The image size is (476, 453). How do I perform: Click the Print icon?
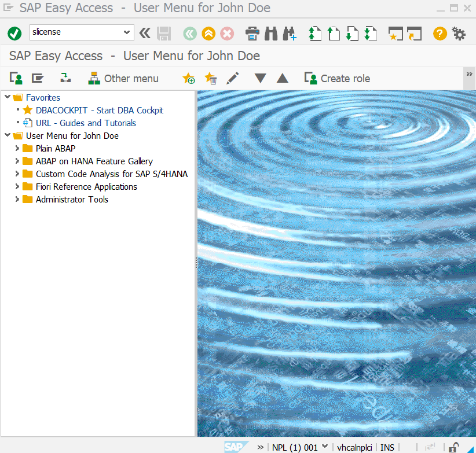252,34
